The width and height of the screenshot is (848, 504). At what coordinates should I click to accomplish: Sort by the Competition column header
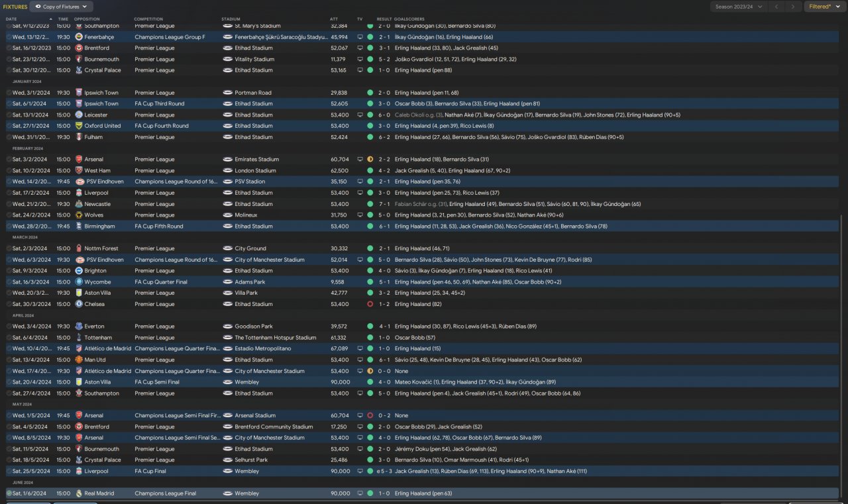[148, 19]
